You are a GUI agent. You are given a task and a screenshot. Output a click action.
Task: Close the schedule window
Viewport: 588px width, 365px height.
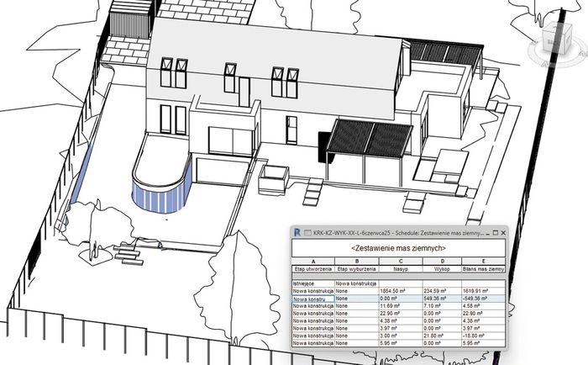(x=503, y=233)
